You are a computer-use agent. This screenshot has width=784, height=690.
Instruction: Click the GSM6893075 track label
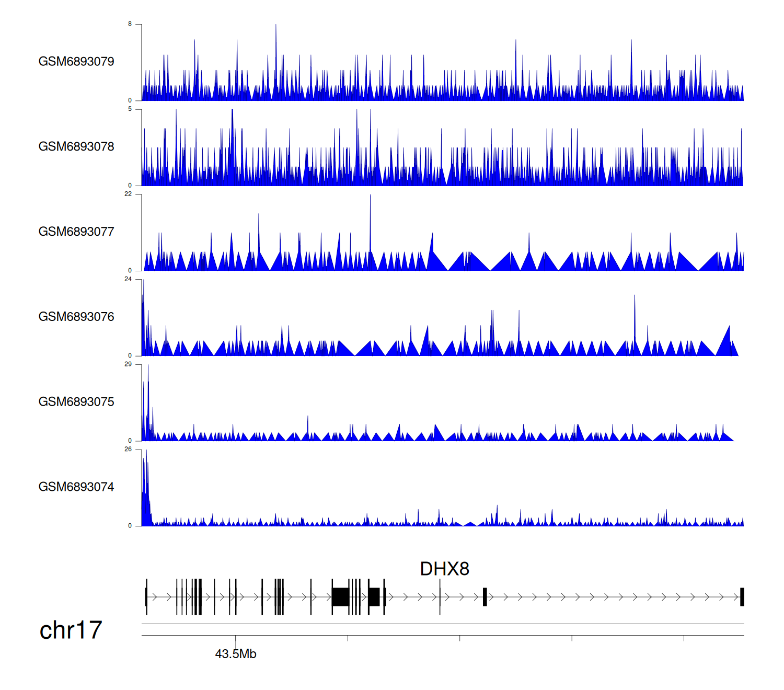tap(76, 402)
